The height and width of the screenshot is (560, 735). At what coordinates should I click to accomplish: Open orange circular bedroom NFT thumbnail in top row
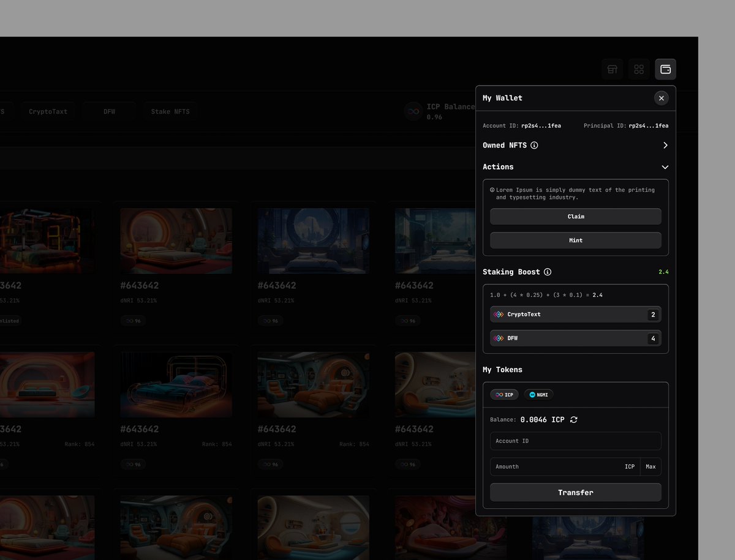click(x=176, y=241)
